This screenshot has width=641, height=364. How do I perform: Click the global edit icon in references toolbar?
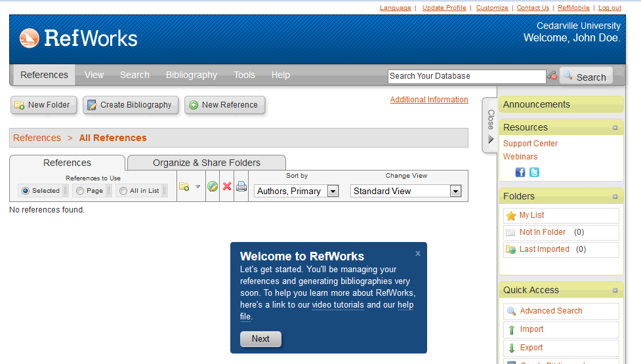pos(213,186)
